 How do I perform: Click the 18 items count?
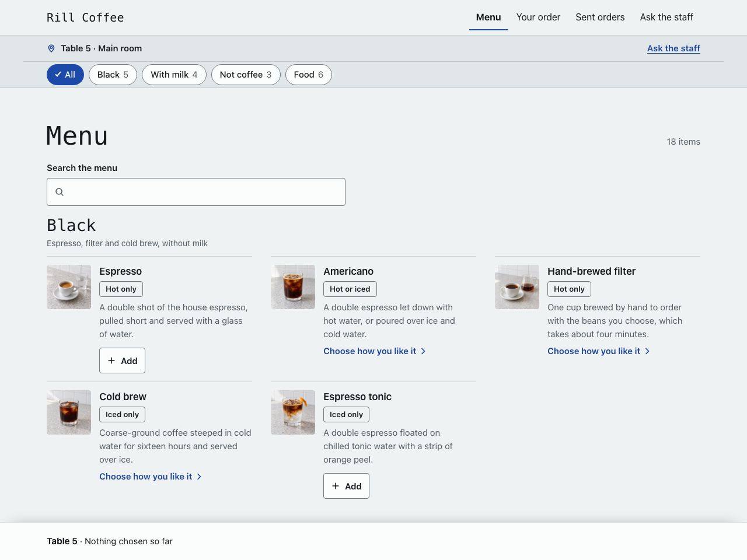683,142
